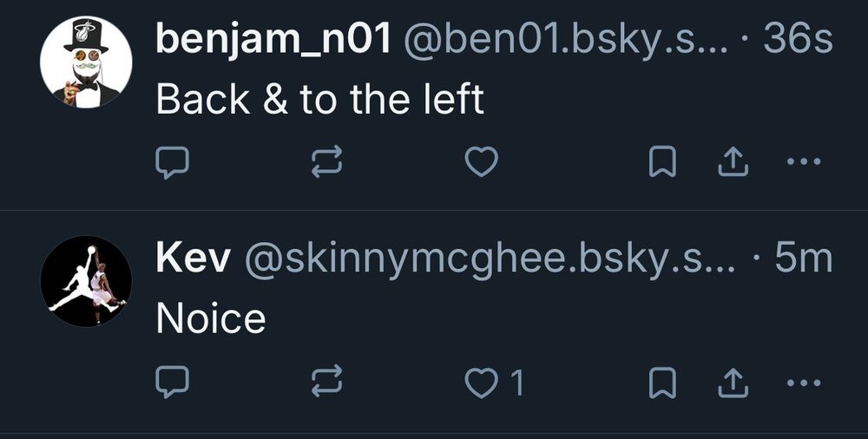Reply to Kev's "Noice" post
Viewport: 868px width, 439px height.
point(172,383)
